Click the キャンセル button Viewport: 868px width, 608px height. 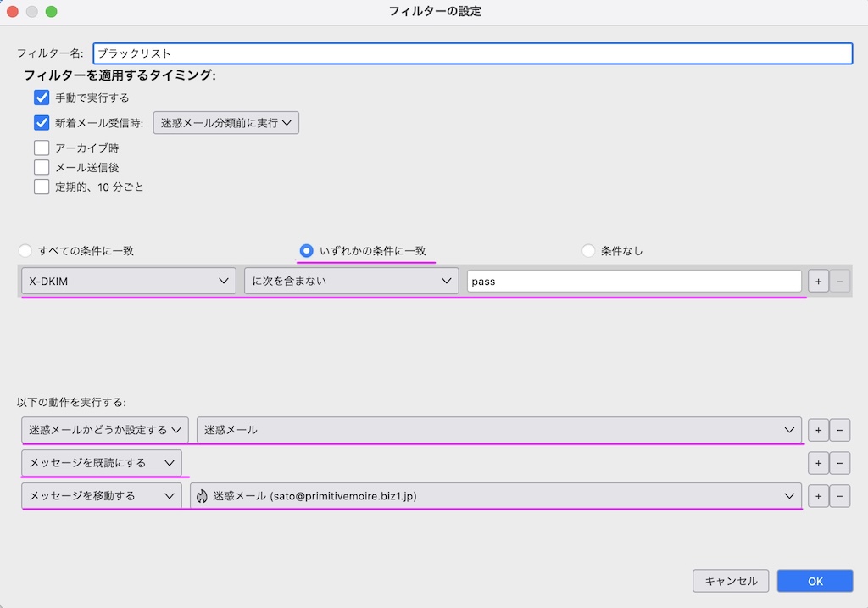coord(731,581)
